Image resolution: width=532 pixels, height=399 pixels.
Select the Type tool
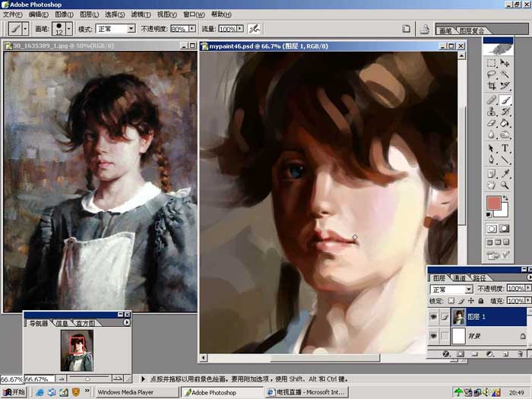click(x=505, y=149)
